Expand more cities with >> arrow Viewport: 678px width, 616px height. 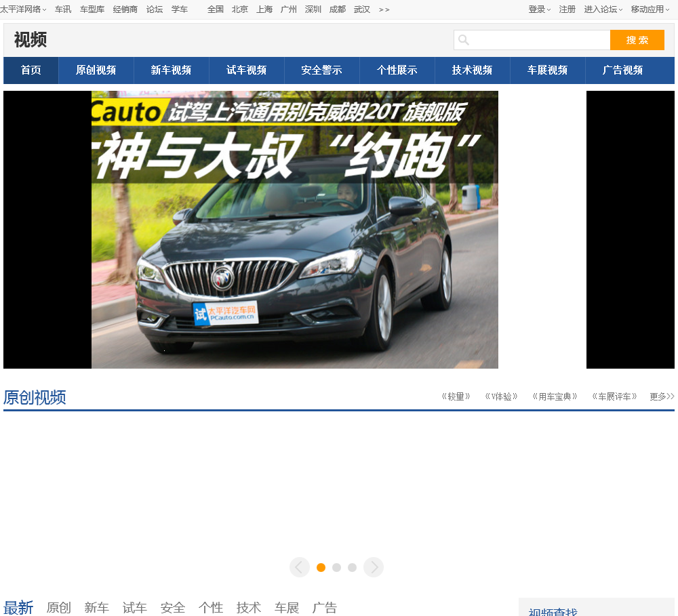(x=384, y=9)
